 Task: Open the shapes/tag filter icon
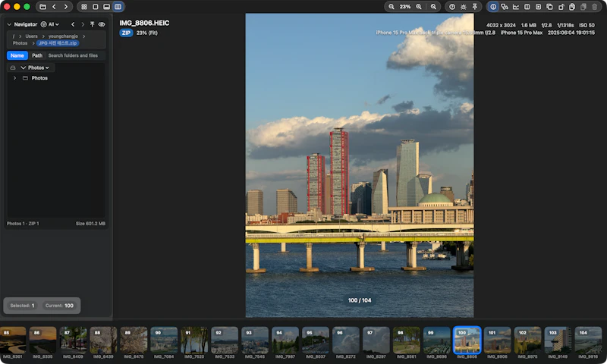pyautogui.click(x=505, y=7)
